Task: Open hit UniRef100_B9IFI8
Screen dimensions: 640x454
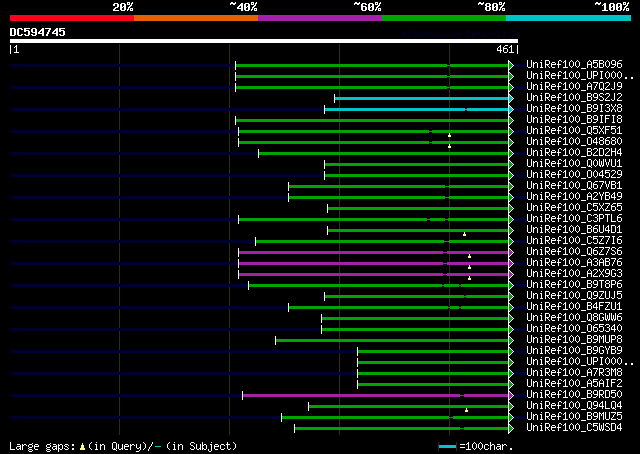Action: point(574,120)
